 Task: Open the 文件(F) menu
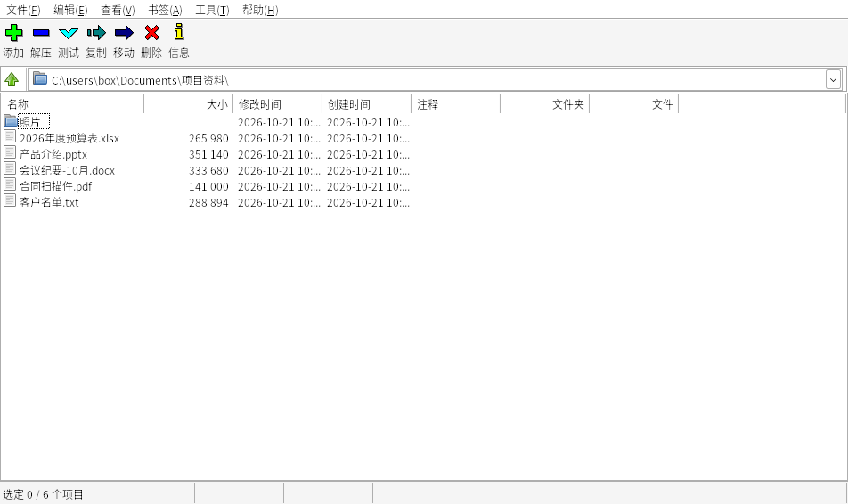click(23, 11)
